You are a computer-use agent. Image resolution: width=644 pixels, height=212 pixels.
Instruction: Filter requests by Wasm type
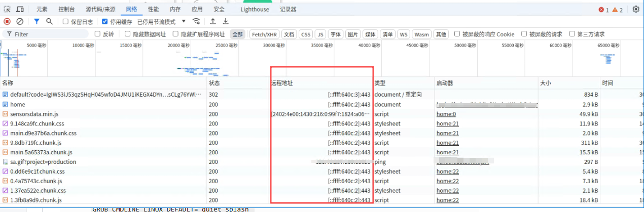click(x=421, y=34)
